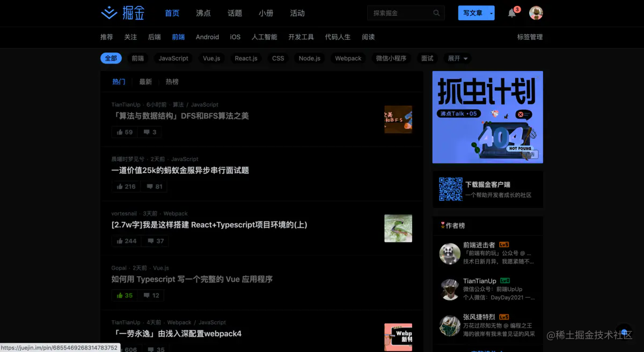Viewport: 644px width, 352px height.
Task: Select the 前端 category
Action: (x=178, y=37)
